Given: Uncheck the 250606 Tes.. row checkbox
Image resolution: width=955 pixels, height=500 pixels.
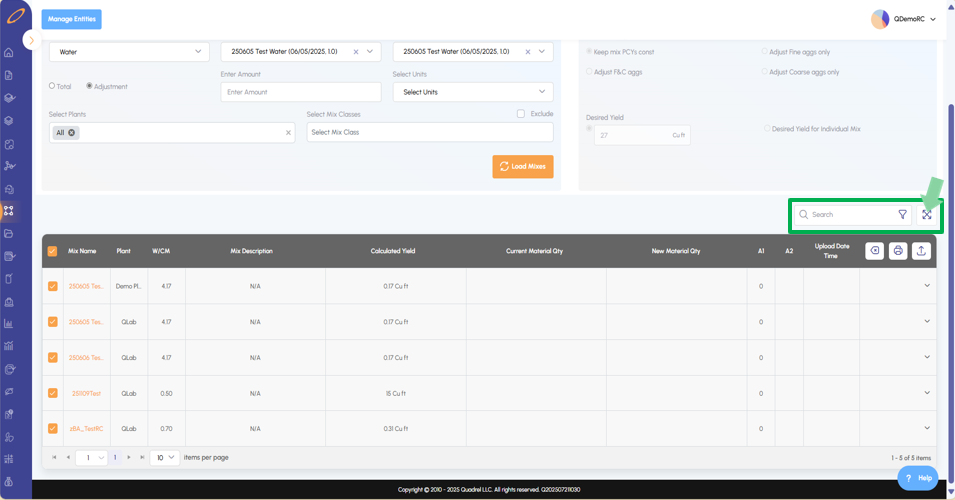Looking at the screenshot, I should pos(52,357).
